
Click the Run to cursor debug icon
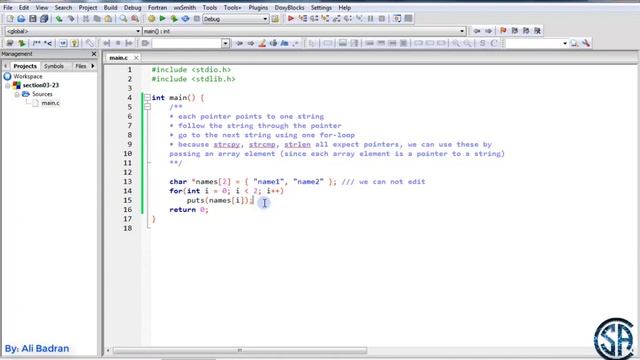point(302,19)
